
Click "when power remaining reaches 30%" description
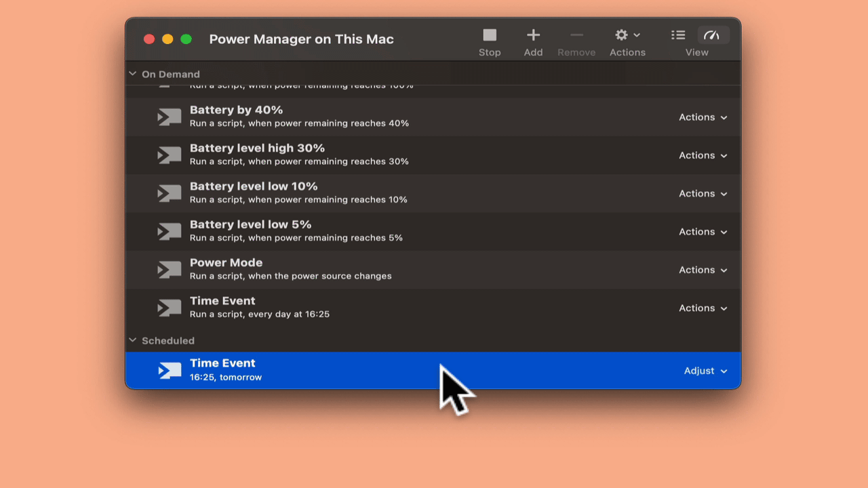(328, 161)
